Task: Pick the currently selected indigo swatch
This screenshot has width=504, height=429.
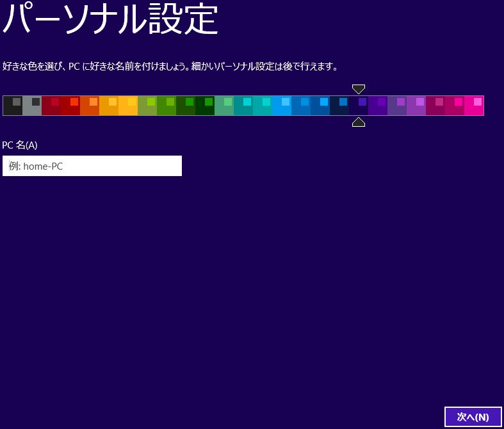Action: click(x=359, y=106)
